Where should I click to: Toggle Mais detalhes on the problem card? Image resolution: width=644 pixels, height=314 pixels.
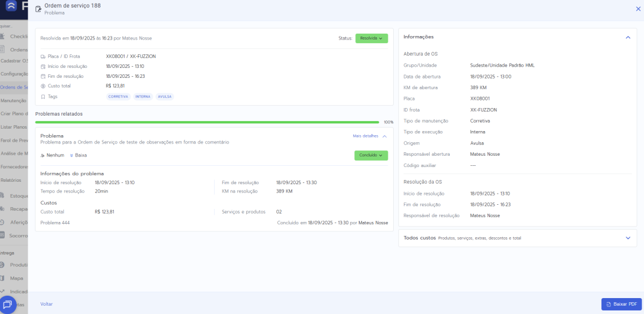pyautogui.click(x=370, y=136)
